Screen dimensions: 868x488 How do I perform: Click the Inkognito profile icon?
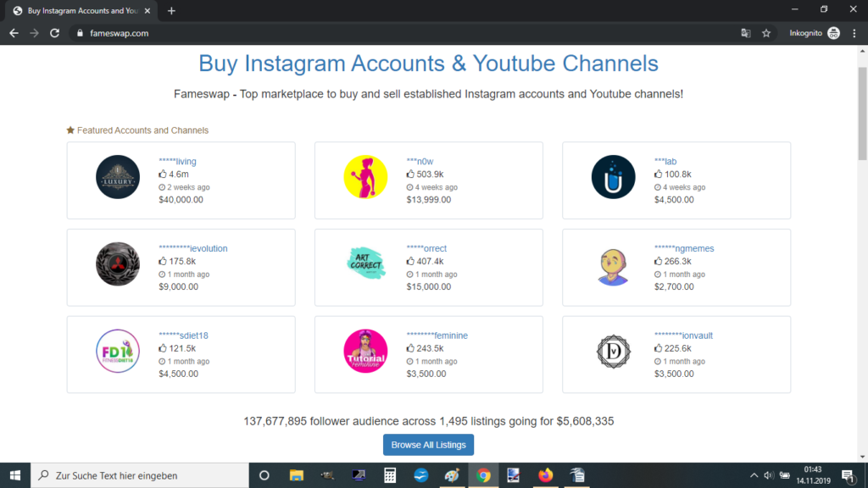point(833,33)
